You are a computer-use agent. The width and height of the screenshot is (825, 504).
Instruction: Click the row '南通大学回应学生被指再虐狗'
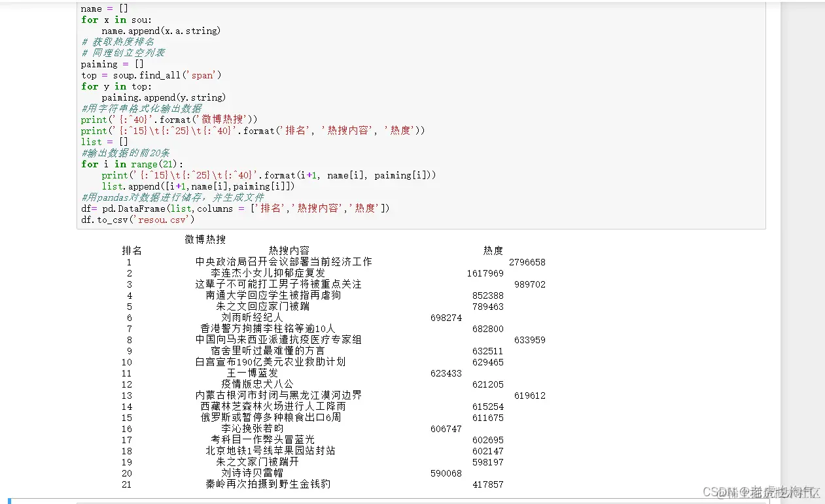(x=273, y=295)
